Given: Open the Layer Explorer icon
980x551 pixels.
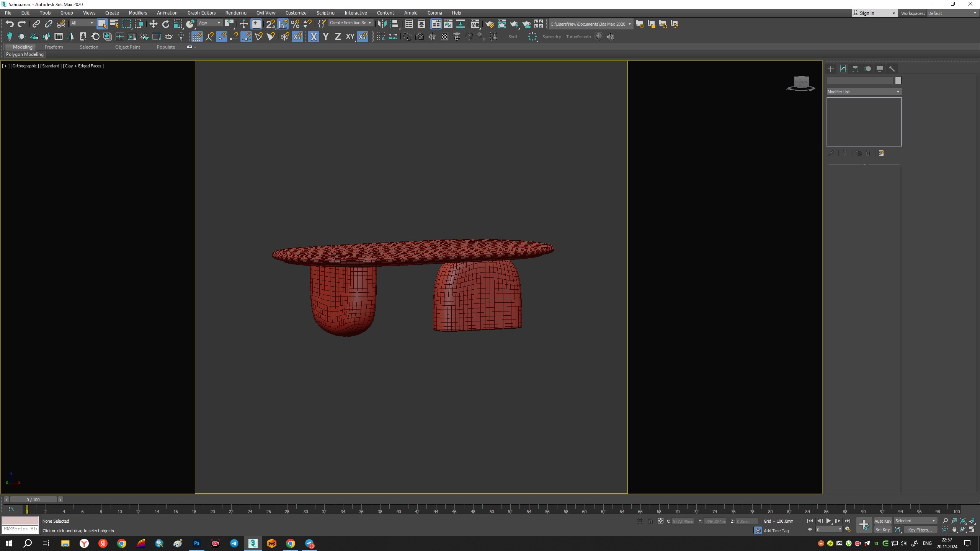Looking at the screenshot, I should (x=421, y=24).
